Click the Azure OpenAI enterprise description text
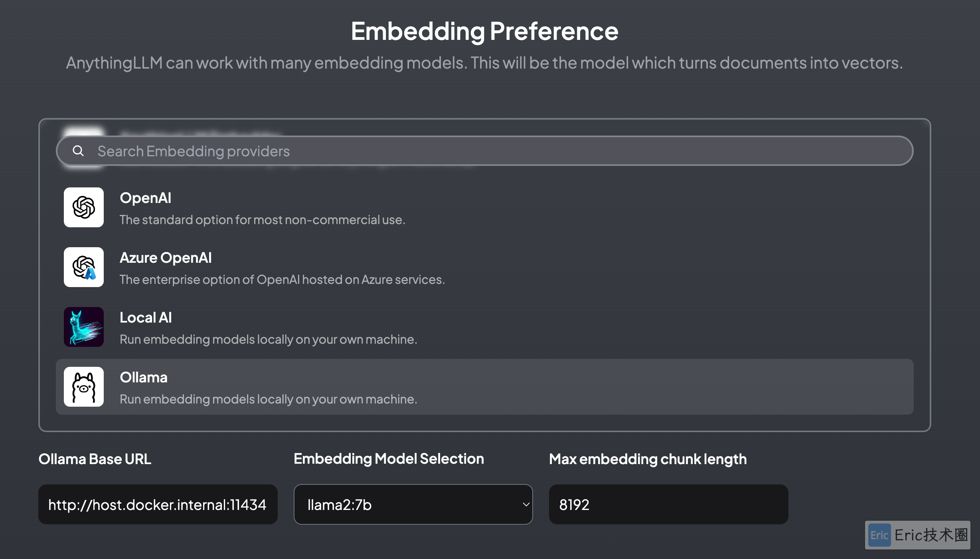The height and width of the screenshot is (559, 980). coord(282,279)
